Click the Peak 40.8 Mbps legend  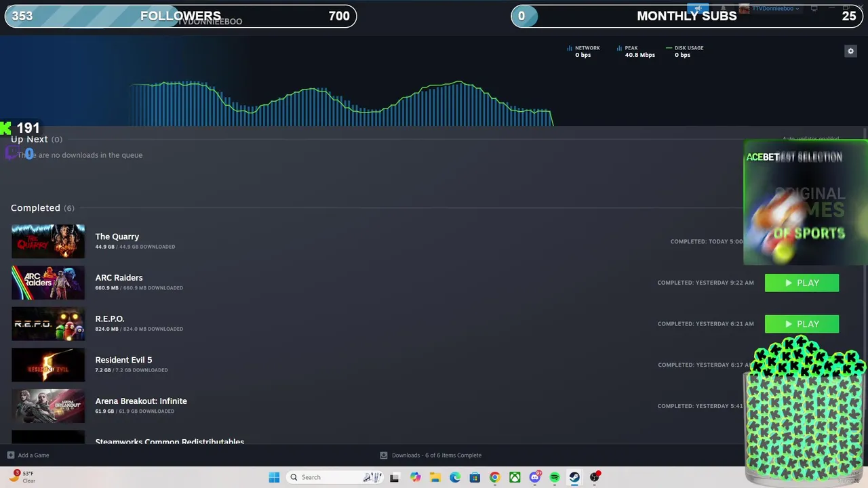pos(635,52)
